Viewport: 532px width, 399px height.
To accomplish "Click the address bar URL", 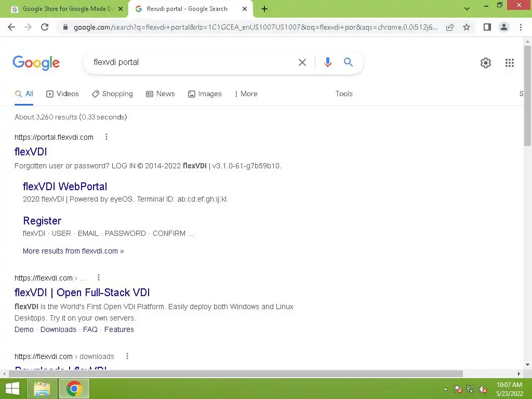I will (x=255, y=27).
